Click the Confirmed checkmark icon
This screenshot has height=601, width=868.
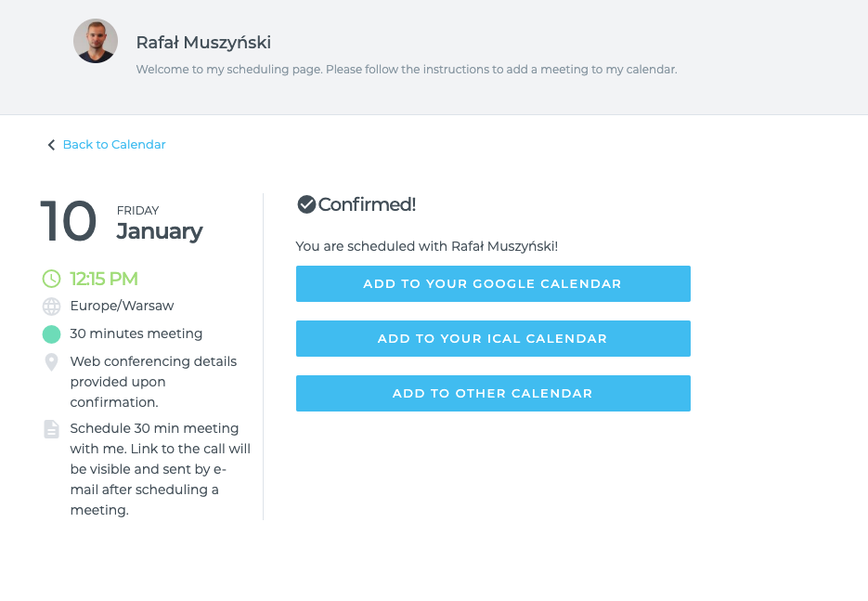point(306,204)
